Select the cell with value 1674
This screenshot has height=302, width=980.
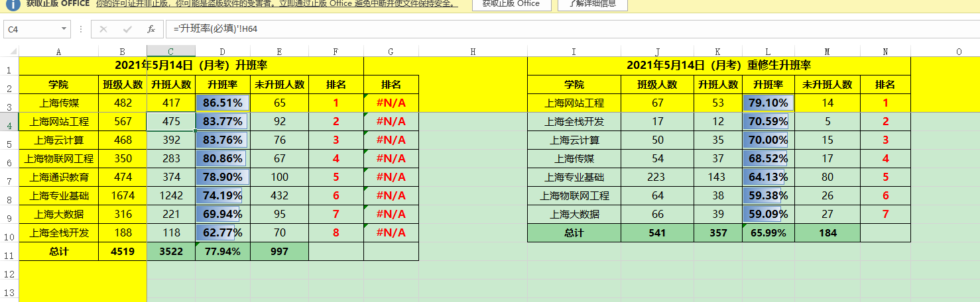click(x=123, y=196)
